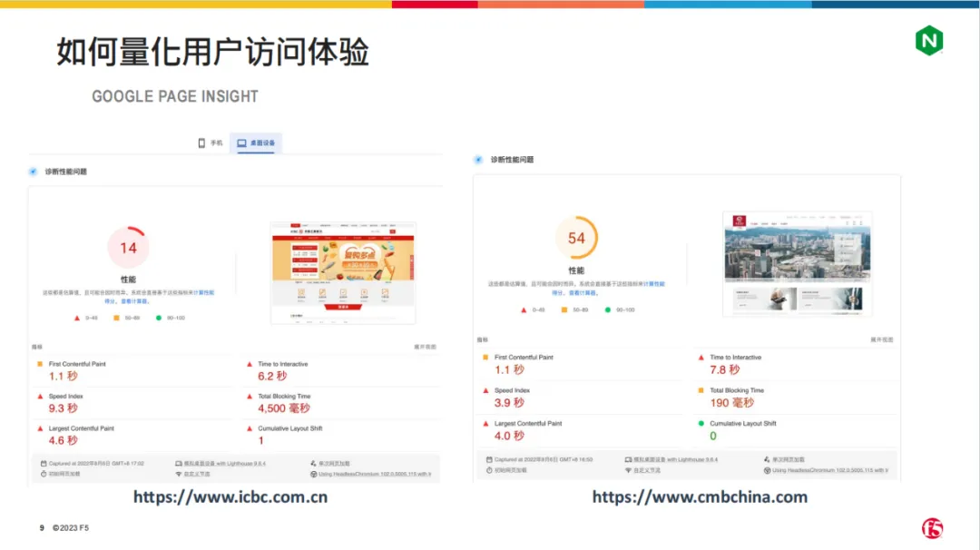Viewport: 980px width, 550px height.
Task: Click red triangle beside Largest Contentful Paint 4.6 秒
Action: pos(40,428)
